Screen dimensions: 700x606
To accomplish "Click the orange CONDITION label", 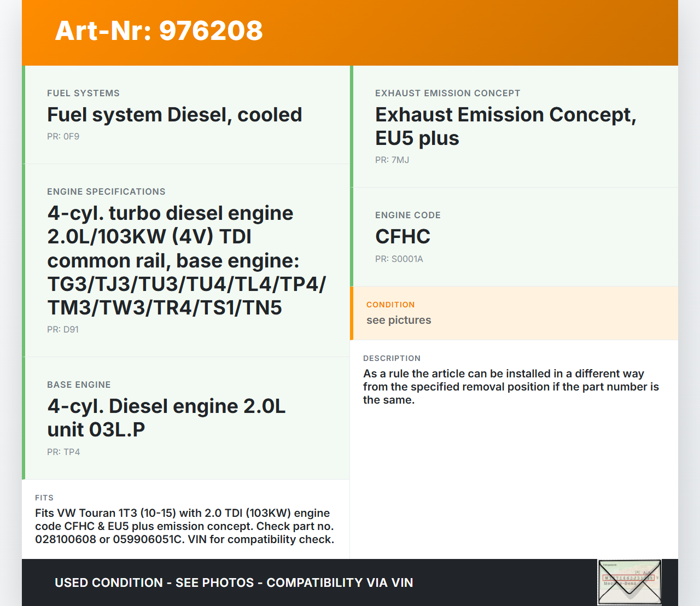I will point(390,305).
